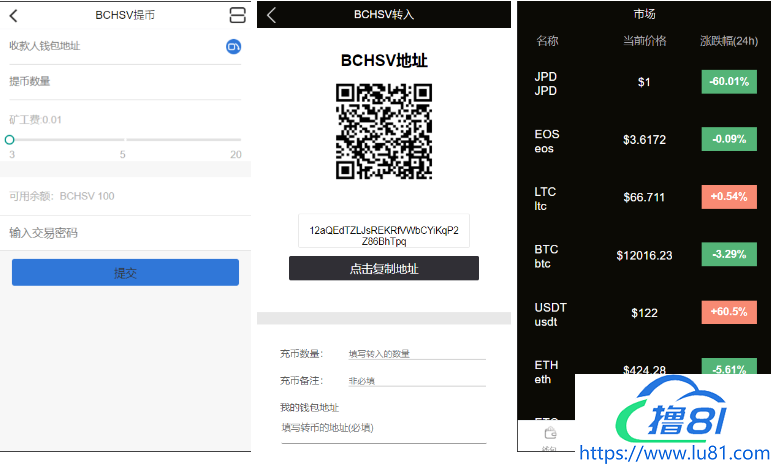The image size is (775, 464).
Task: Open the JPD row in market list
Action: (x=644, y=83)
